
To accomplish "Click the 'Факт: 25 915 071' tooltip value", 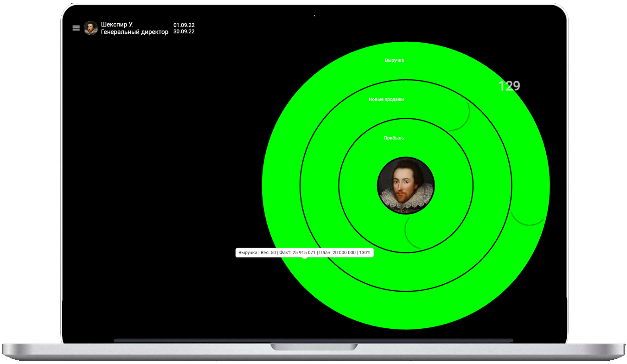I will [297, 253].
